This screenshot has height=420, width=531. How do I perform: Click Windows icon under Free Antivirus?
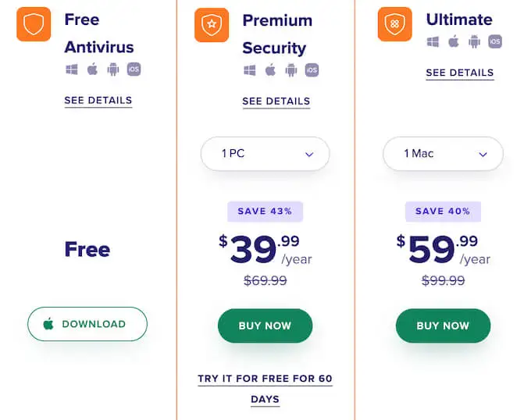click(x=72, y=69)
